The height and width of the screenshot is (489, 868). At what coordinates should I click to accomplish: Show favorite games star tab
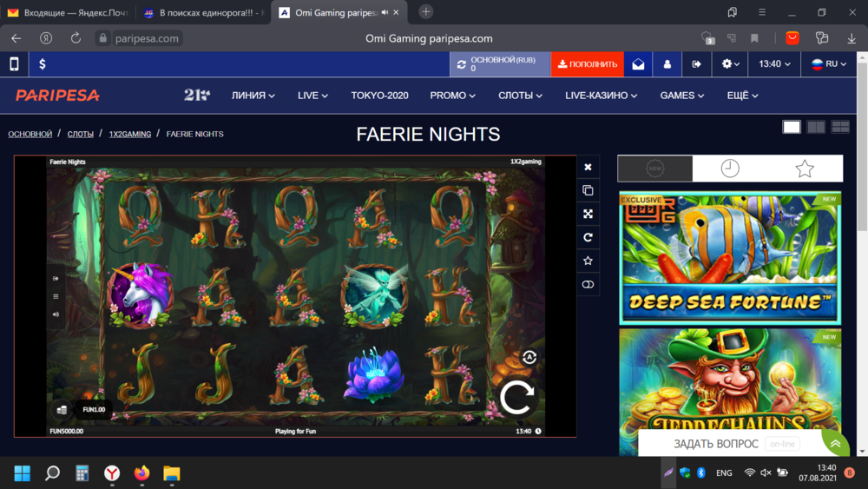click(x=805, y=169)
